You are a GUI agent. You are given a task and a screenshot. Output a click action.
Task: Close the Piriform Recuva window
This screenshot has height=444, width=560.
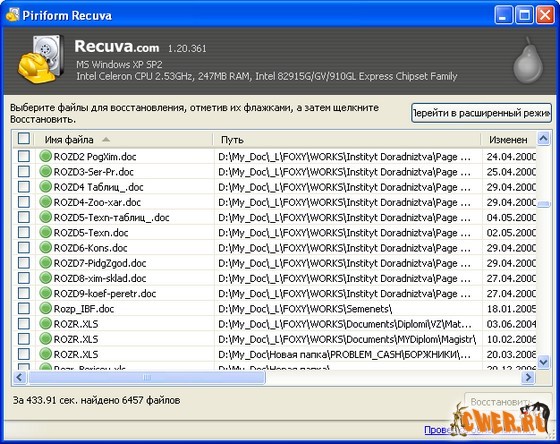pyautogui.click(x=545, y=15)
